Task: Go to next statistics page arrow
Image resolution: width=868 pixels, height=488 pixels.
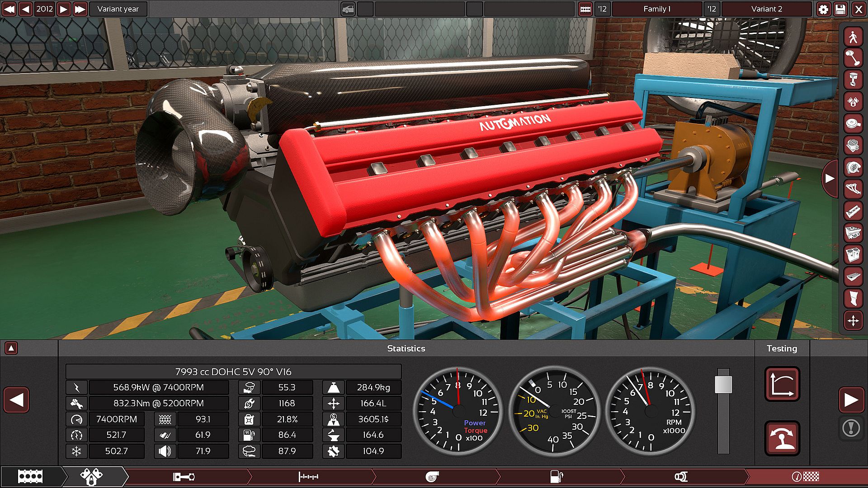Action: click(x=851, y=400)
